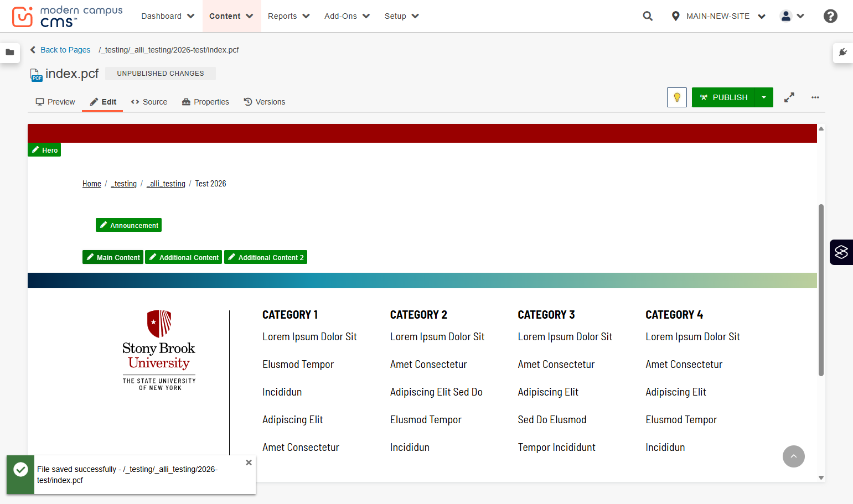
Task: Click the Stony Brook University logo
Action: pyautogui.click(x=159, y=350)
